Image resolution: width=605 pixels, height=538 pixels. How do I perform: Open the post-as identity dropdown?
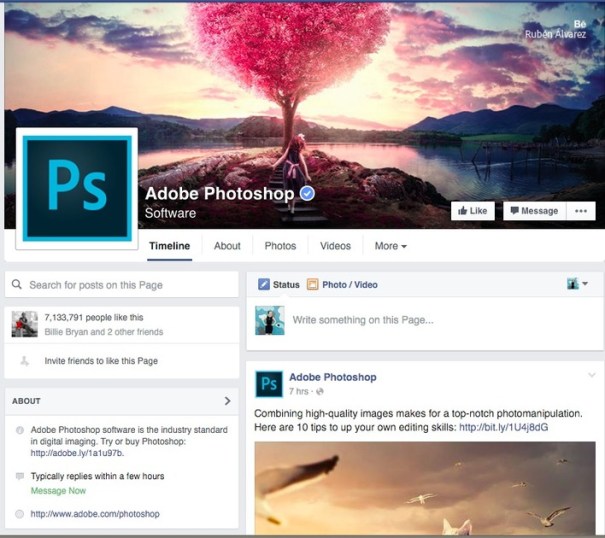[577, 284]
